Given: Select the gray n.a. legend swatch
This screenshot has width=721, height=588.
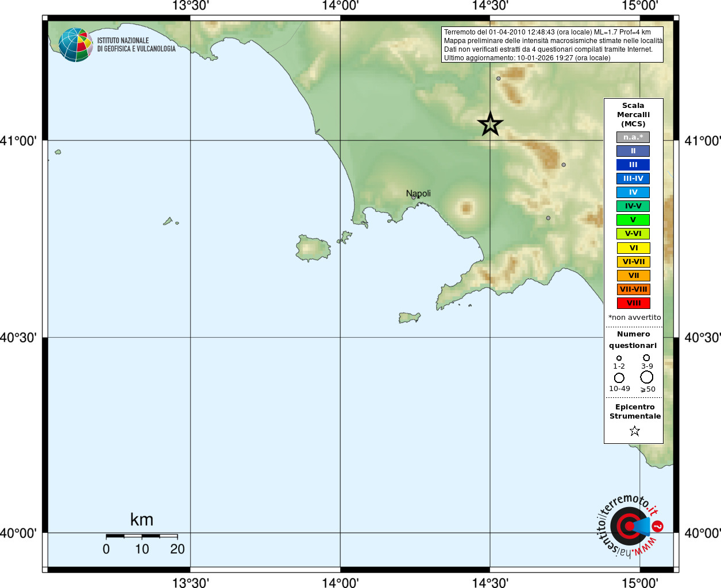Looking at the screenshot, I should pyautogui.click(x=633, y=137).
